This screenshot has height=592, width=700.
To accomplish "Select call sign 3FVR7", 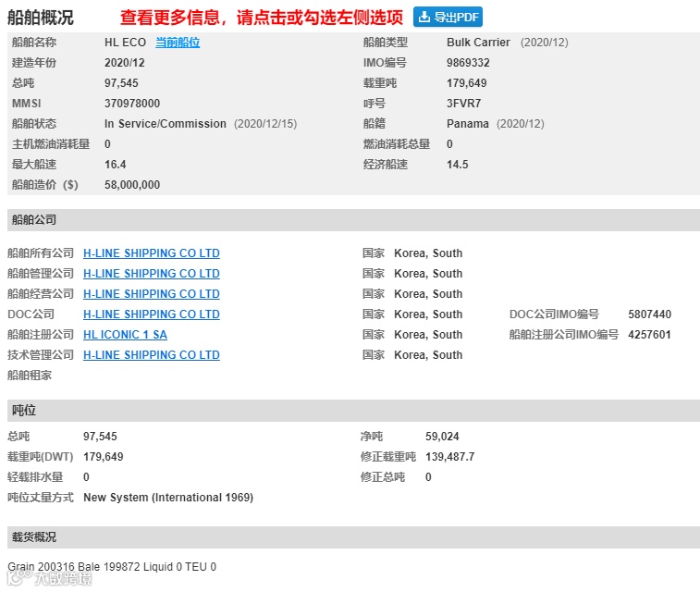I will 464,103.
